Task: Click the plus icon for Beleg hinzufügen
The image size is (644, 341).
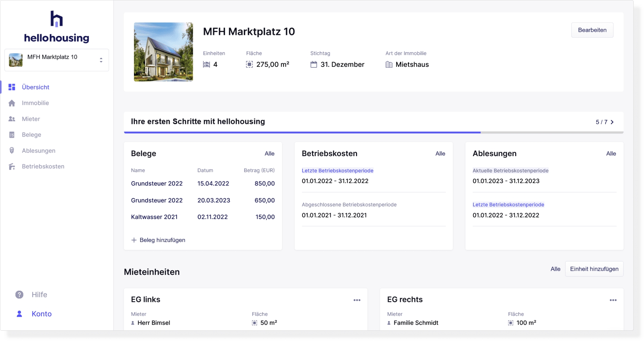Action: pyautogui.click(x=134, y=240)
